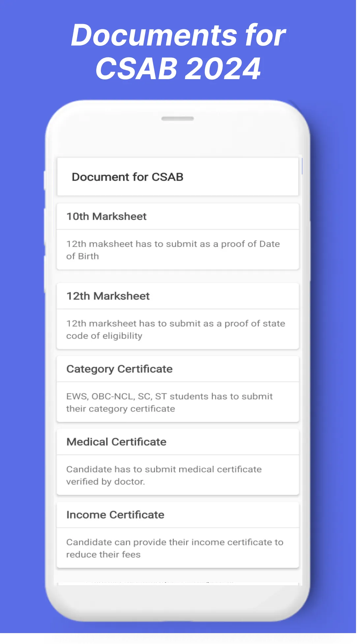The width and height of the screenshot is (359, 644).
Task: Expand the 10th Marksheet section
Action: (x=178, y=216)
